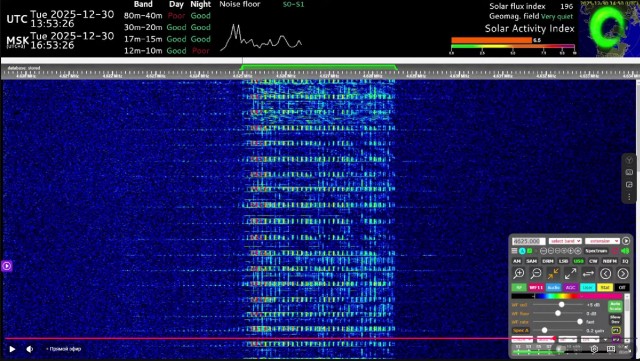Toggle theater mode icon in player
The image size is (640, 361).
[x=611, y=349]
